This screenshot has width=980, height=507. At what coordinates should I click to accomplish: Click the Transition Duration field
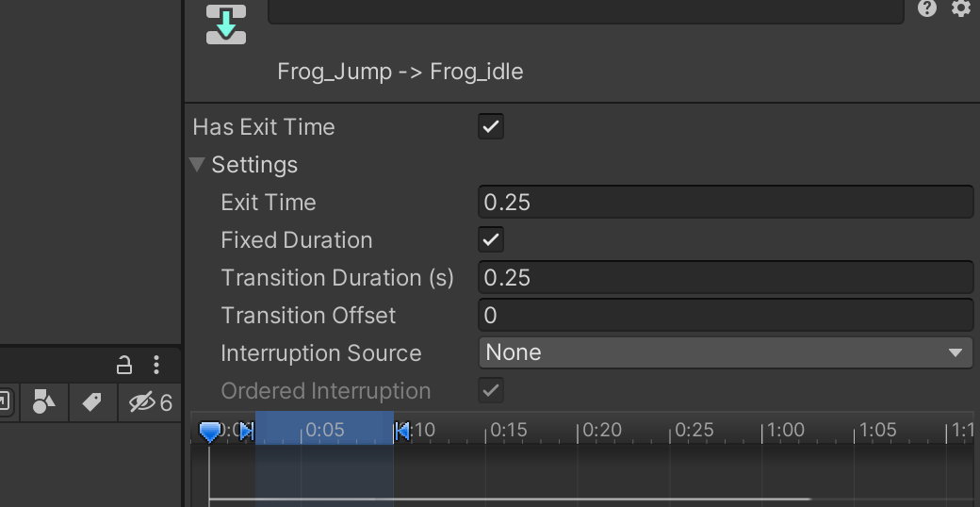726,278
